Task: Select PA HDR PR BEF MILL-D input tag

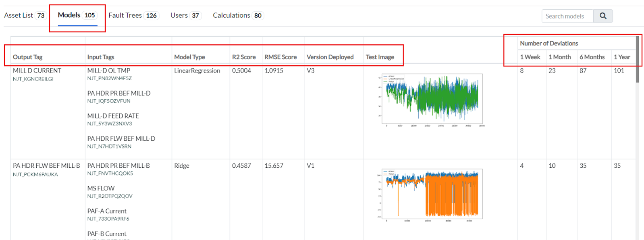Action: 119,93
